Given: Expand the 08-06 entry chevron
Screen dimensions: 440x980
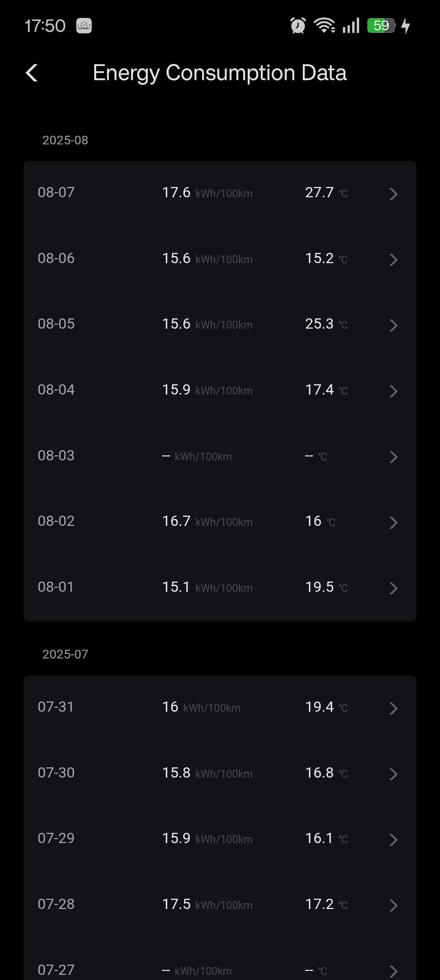Looking at the screenshot, I should (393, 260).
